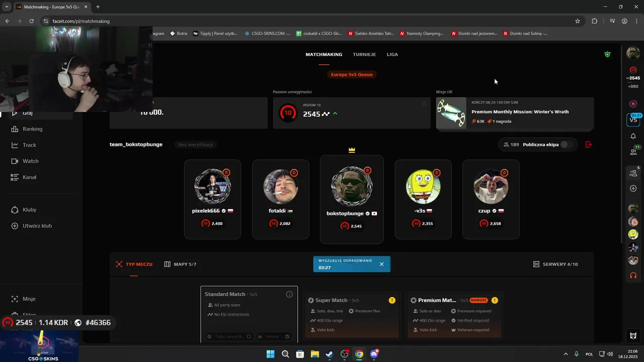Screen dimensions: 644x362
Task: Click Europe 5v5 Queue button
Action: coord(352,74)
